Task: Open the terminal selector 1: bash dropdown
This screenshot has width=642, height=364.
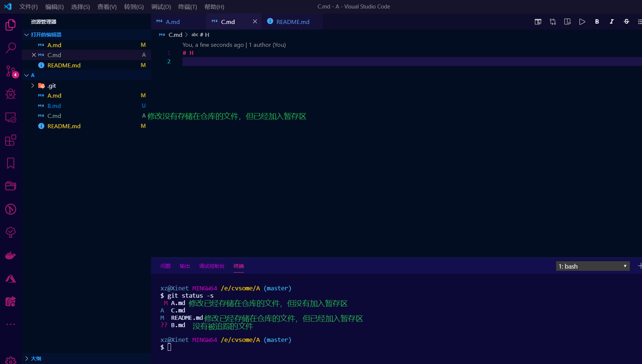Action: (x=593, y=266)
